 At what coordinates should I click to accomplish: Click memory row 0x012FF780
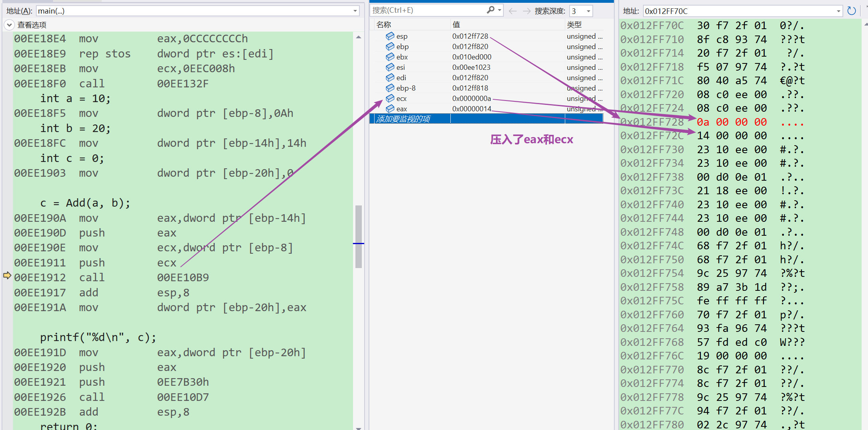click(x=712, y=425)
